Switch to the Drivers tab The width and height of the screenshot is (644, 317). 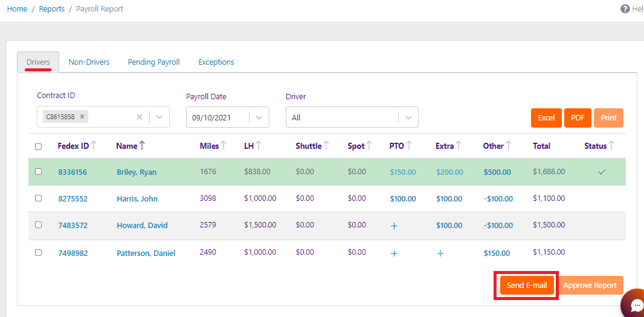(x=38, y=62)
